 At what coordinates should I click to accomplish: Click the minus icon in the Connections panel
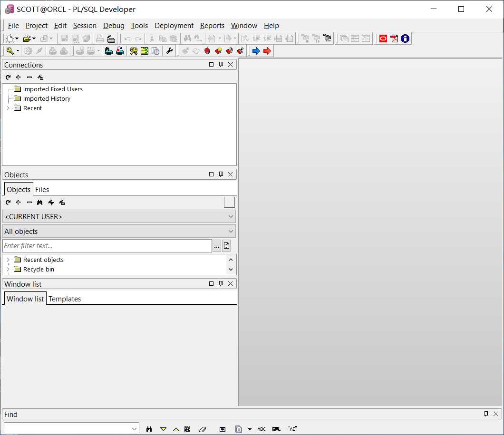[29, 77]
